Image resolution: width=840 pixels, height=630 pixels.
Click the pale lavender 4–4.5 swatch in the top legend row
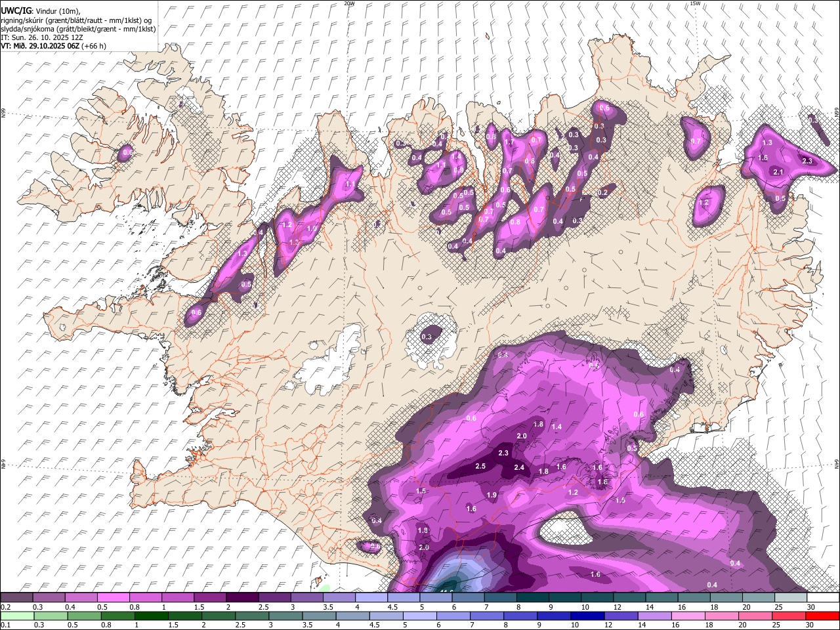coord(371,597)
